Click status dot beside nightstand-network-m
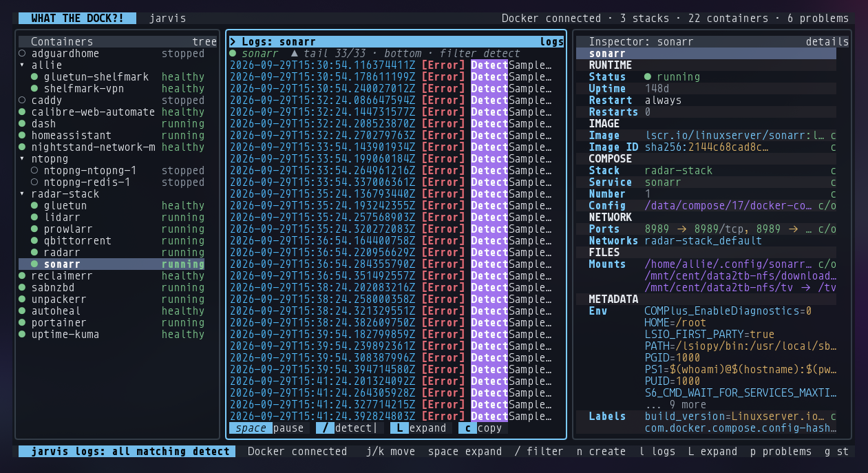This screenshot has width=868, height=473. pyautogui.click(x=22, y=147)
